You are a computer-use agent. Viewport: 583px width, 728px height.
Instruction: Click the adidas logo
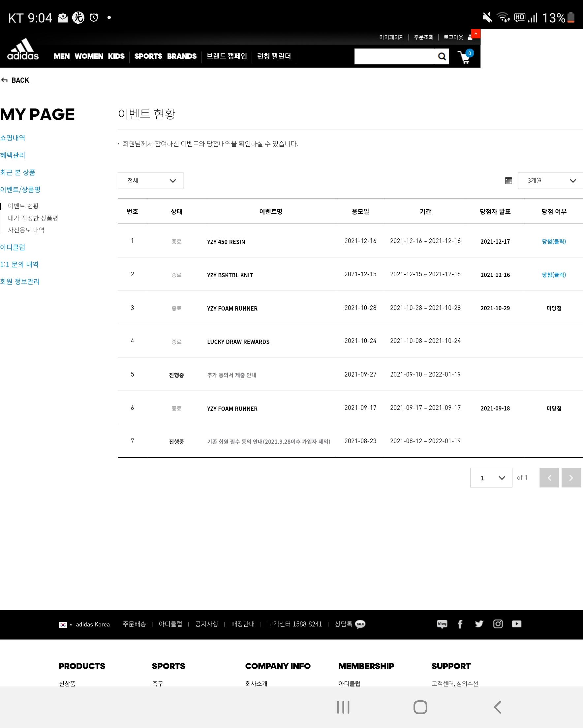23,49
